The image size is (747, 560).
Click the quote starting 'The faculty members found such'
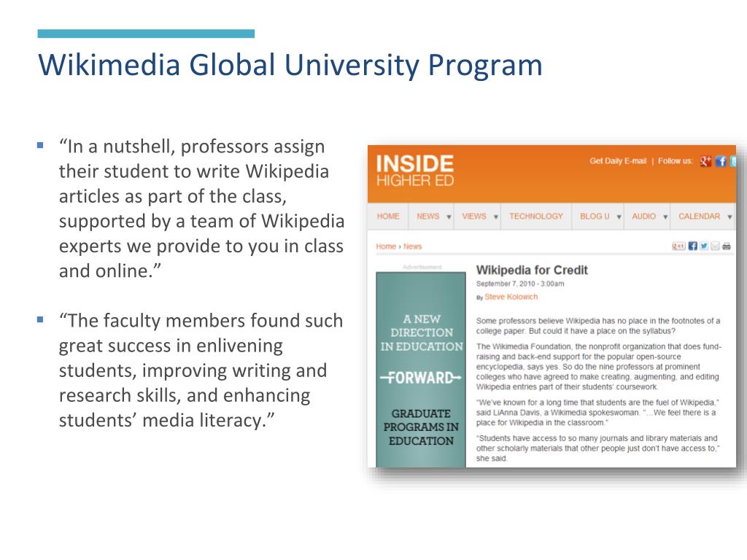tap(201, 370)
